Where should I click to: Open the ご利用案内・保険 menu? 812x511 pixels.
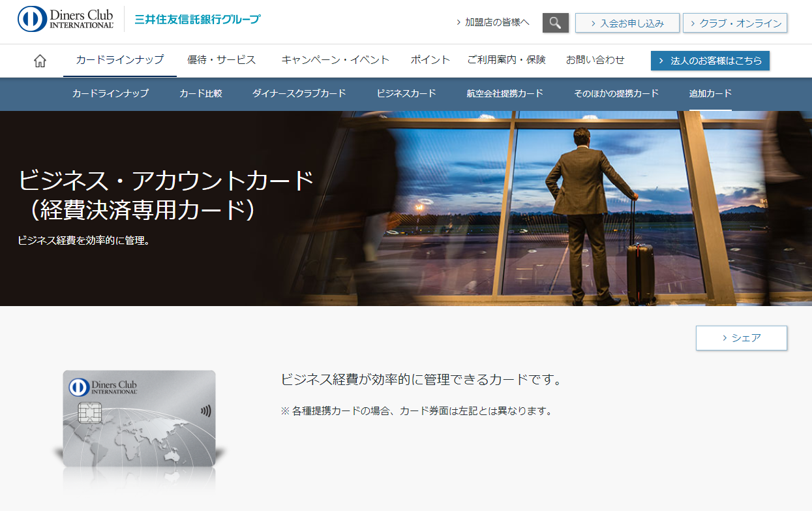506,60
